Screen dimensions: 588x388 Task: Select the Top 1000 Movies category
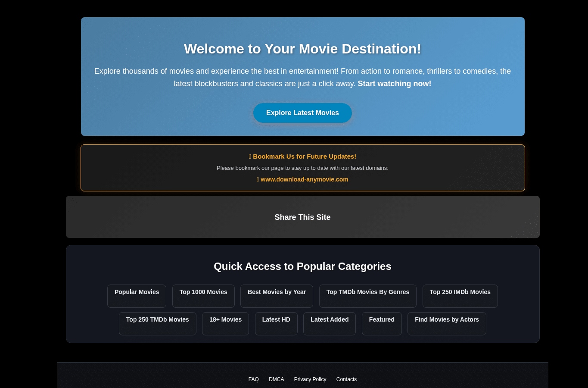[x=203, y=296]
